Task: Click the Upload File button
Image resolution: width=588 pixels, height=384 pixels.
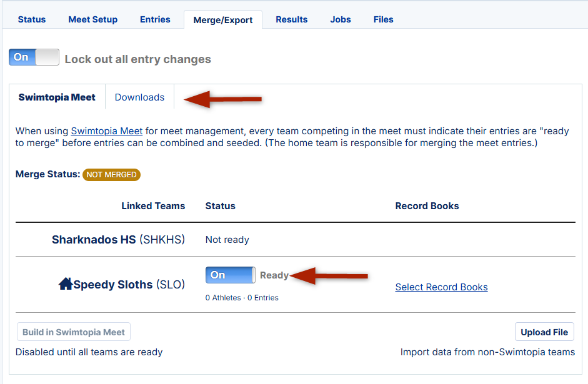Action: click(544, 332)
